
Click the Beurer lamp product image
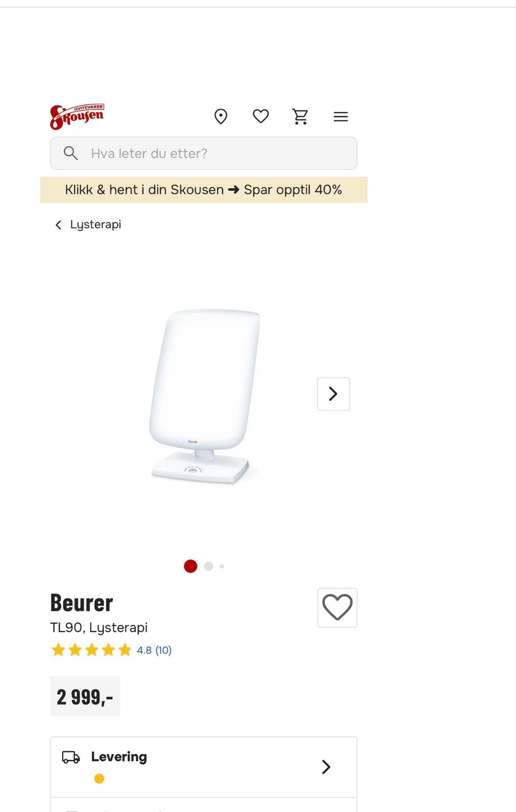click(x=203, y=397)
